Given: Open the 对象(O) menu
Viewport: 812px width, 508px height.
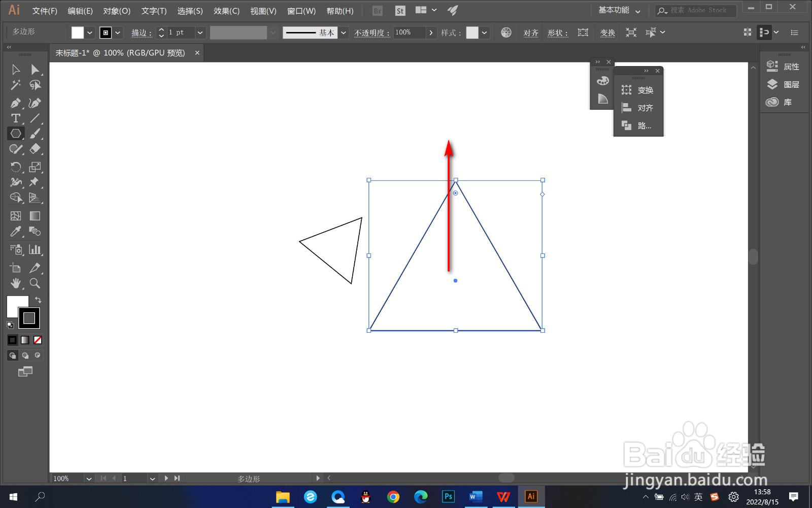Looking at the screenshot, I should click(x=117, y=11).
